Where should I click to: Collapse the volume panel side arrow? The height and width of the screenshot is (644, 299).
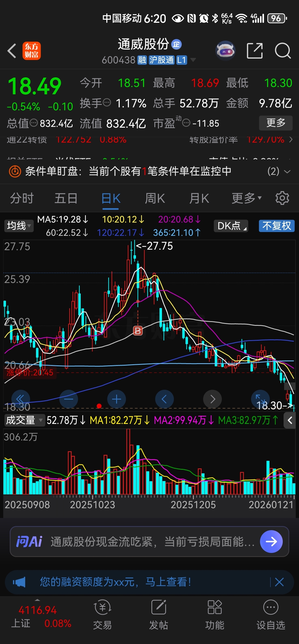coord(290,420)
